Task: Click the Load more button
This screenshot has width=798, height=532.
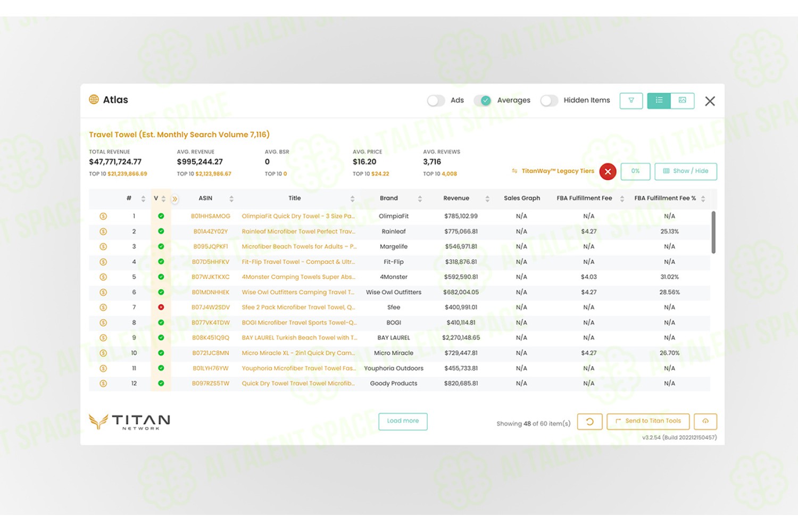Action: [403, 421]
